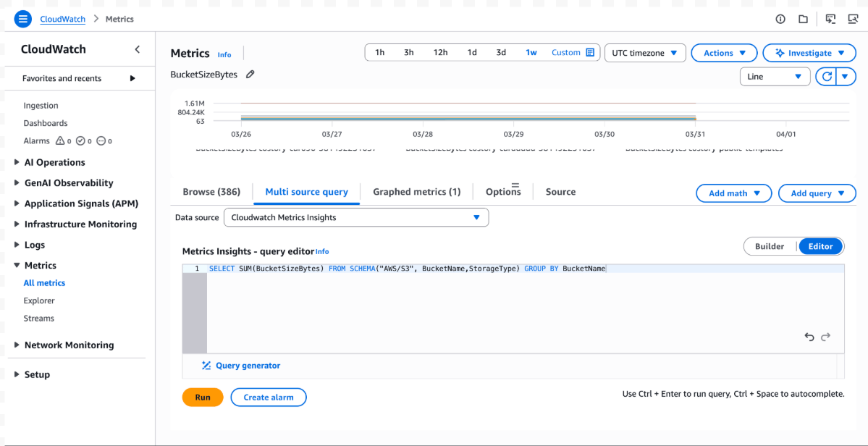This screenshot has width=868, height=446.
Task: Click the monitor icon at top right
Action: click(x=853, y=19)
